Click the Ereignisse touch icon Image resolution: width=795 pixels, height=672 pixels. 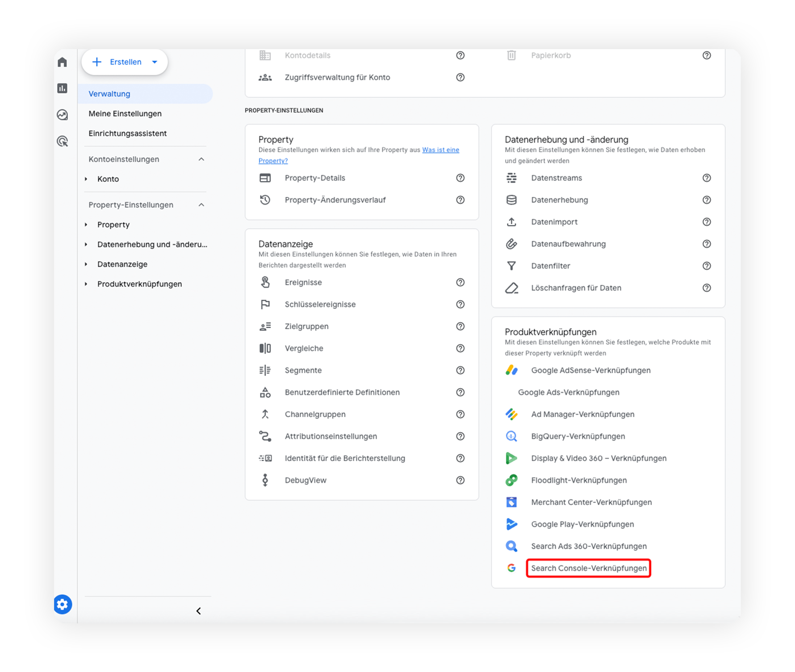click(x=265, y=282)
